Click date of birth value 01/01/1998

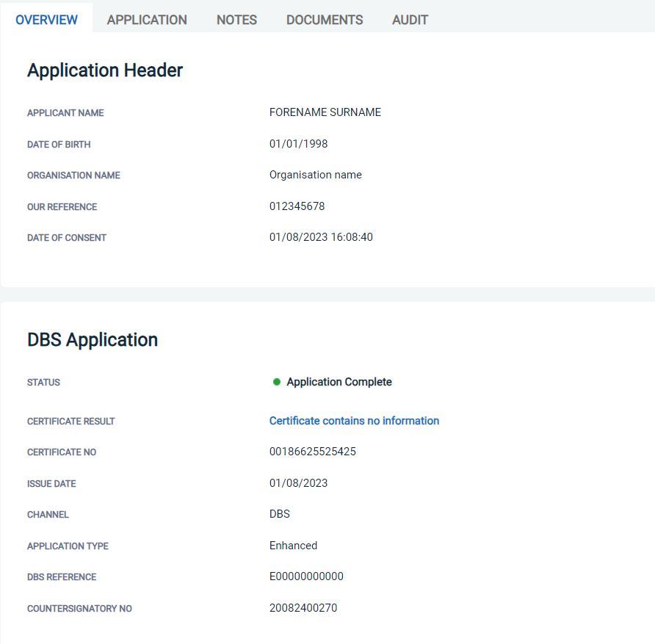pyautogui.click(x=298, y=144)
